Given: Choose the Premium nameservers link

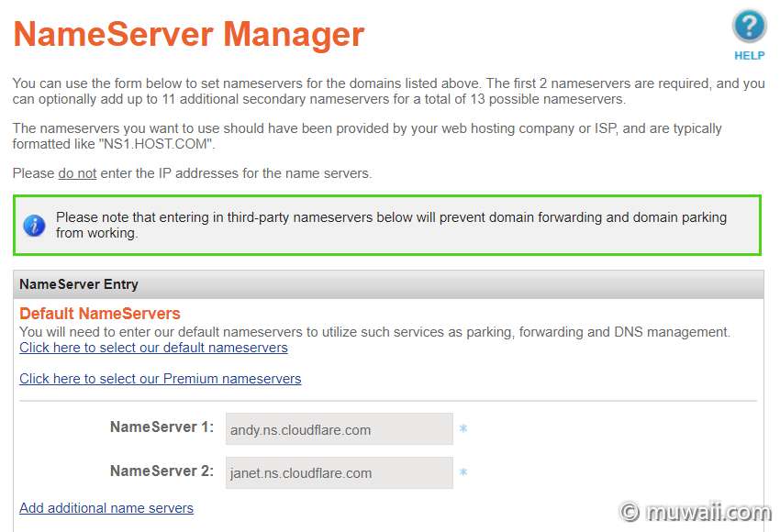Looking at the screenshot, I should pos(161,379).
